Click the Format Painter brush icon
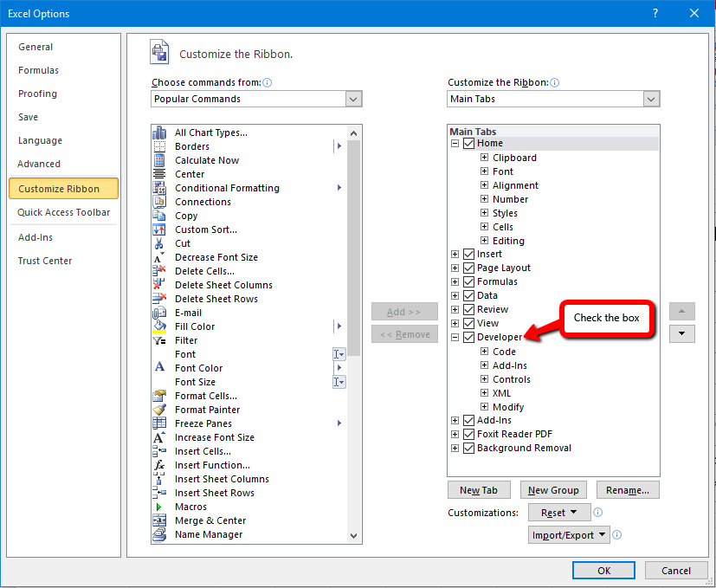Screen dimensions: 716x588 coord(159,410)
